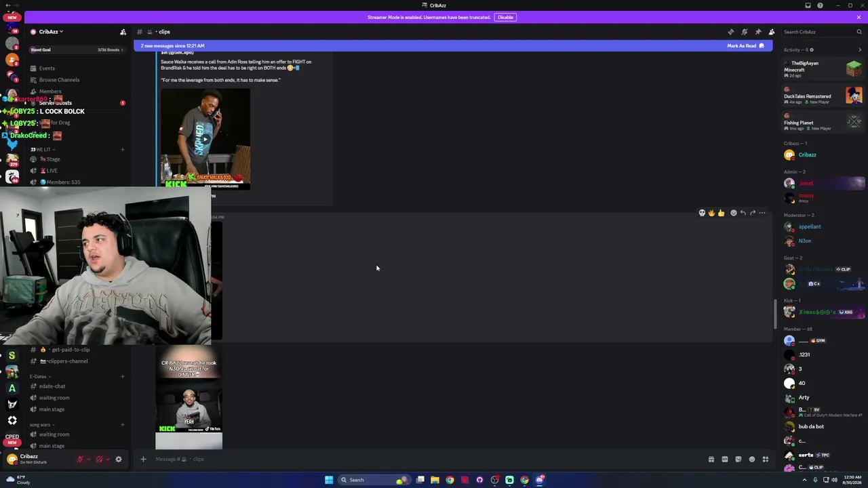Add a channel to song wars category
The width and height of the screenshot is (868, 488).
pyautogui.click(x=123, y=425)
